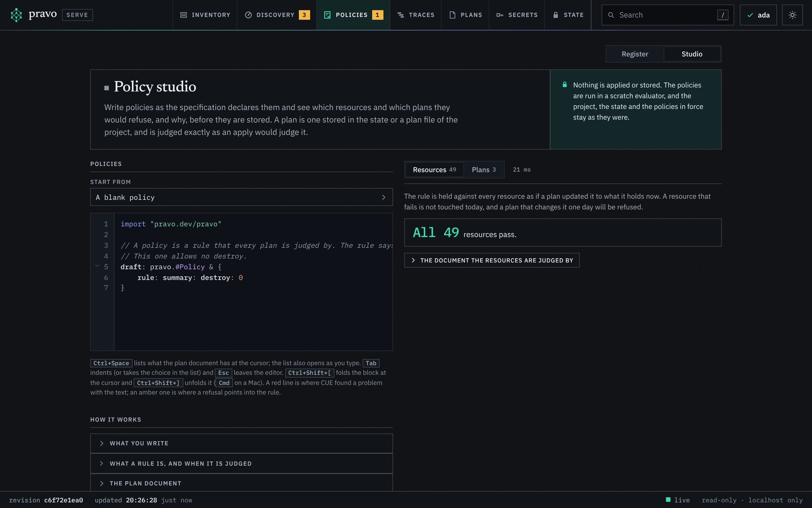Image resolution: width=812 pixels, height=508 pixels.
Task: Click the Search input field
Action: pyautogui.click(x=667, y=15)
